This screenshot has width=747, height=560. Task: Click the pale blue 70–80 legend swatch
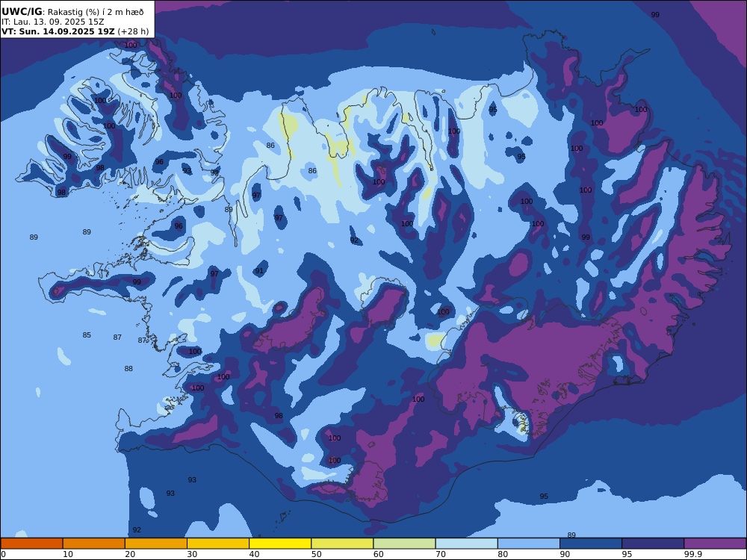[466, 544]
